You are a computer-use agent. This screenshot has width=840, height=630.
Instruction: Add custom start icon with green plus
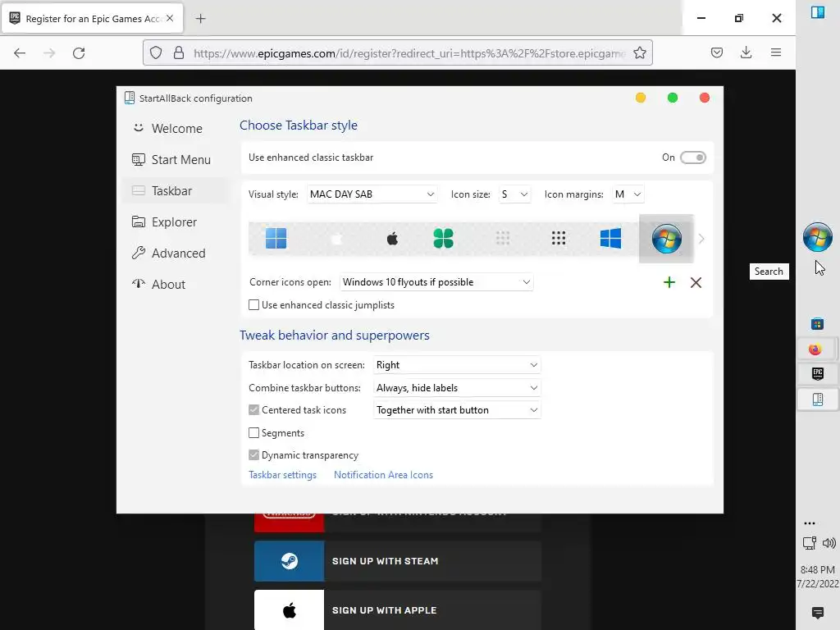click(669, 282)
